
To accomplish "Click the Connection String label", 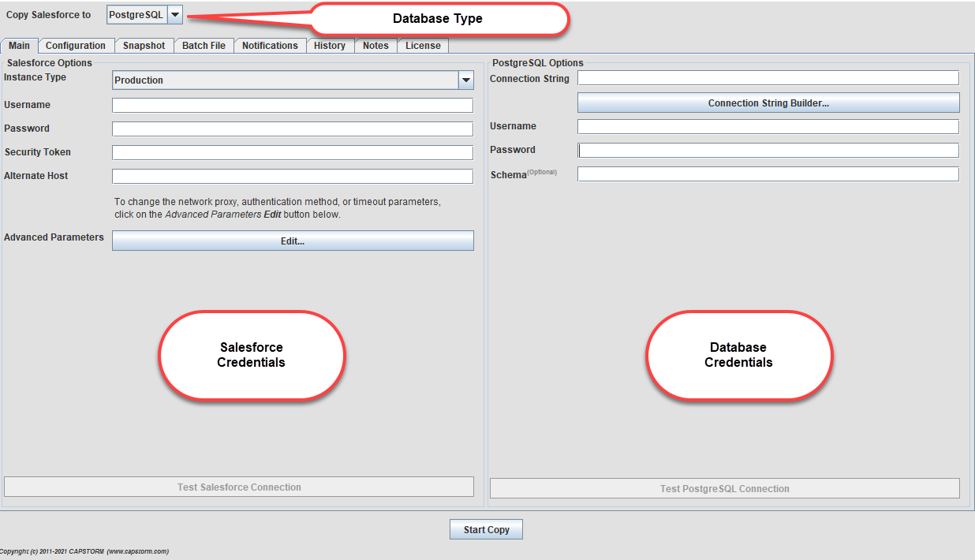I will click(529, 79).
